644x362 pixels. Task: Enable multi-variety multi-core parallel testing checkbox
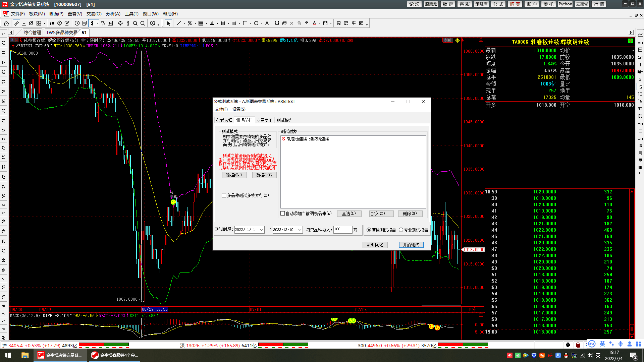[224, 195]
